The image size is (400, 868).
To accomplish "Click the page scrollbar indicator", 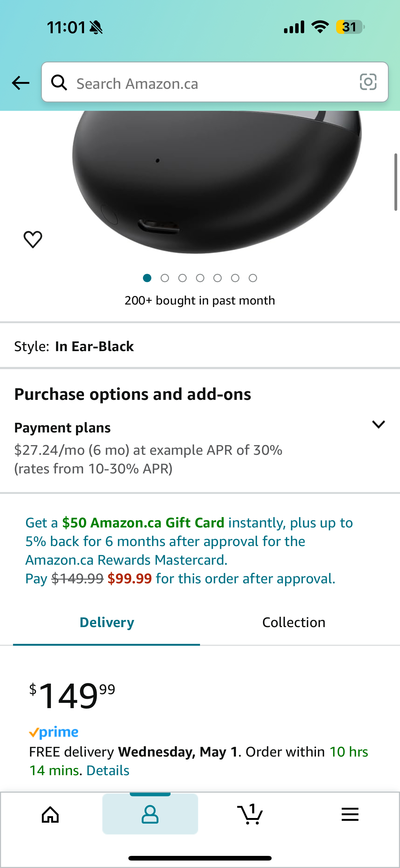I will tap(396, 182).
